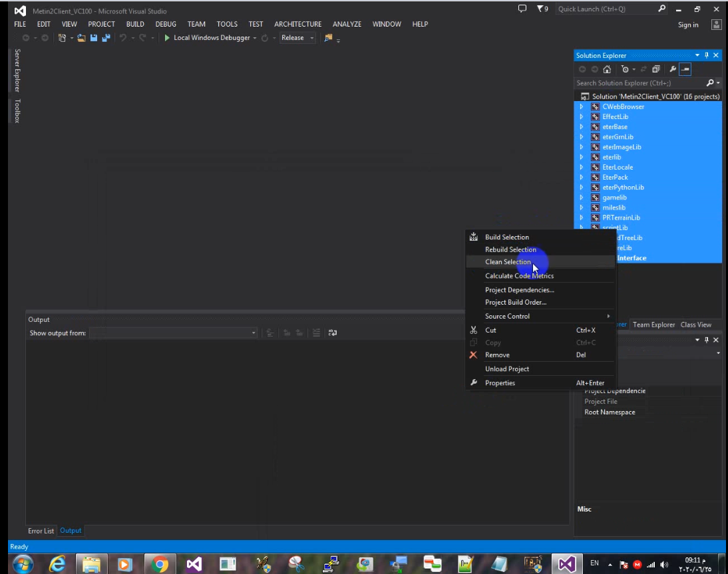The image size is (728, 574).
Task: Click the white Visual Studio taskbar icon
Action: click(x=194, y=564)
